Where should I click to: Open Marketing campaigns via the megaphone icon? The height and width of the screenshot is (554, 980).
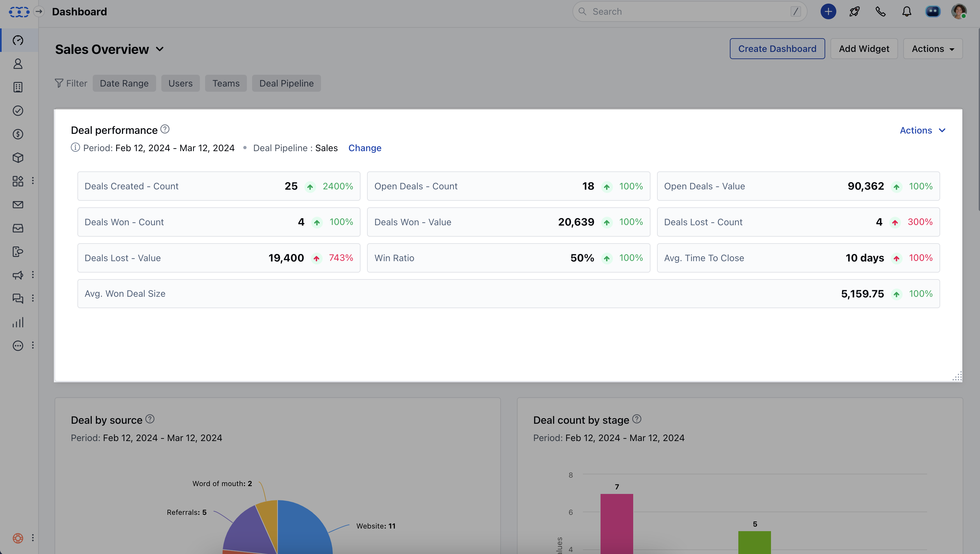point(18,275)
